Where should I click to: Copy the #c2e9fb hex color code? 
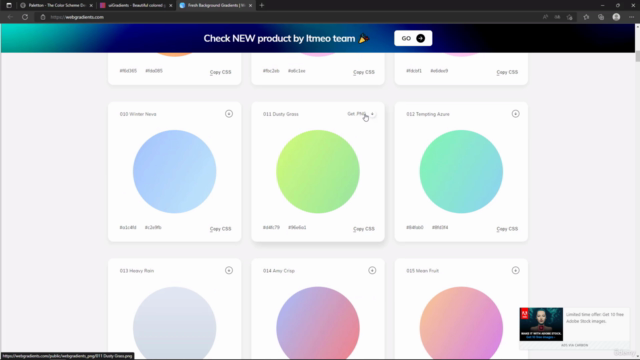[x=153, y=227]
